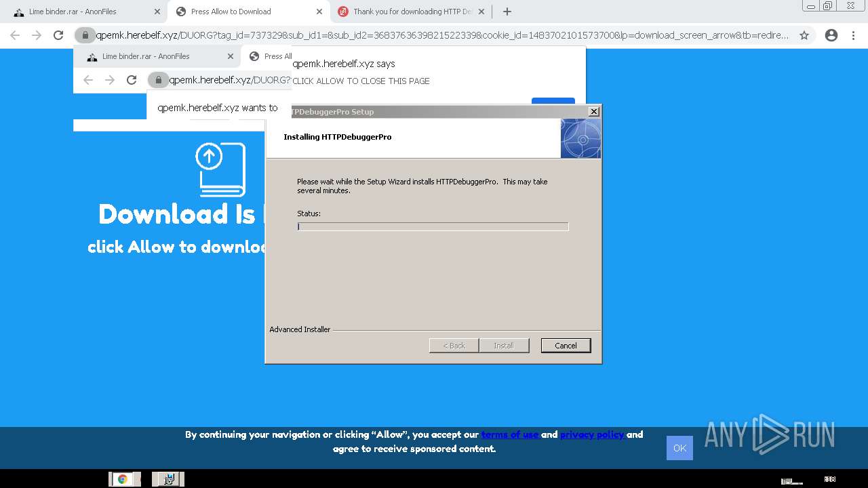This screenshot has width=868, height=488.
Task: Bookmark this page with star icon
Action: pos(804,35)
